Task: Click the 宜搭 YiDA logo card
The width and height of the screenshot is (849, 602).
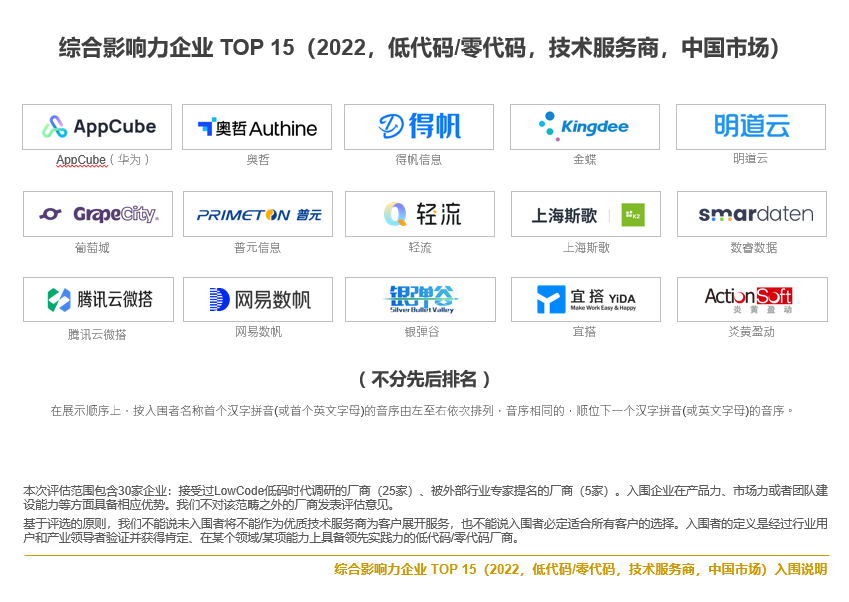Action: tap(586, 299)
